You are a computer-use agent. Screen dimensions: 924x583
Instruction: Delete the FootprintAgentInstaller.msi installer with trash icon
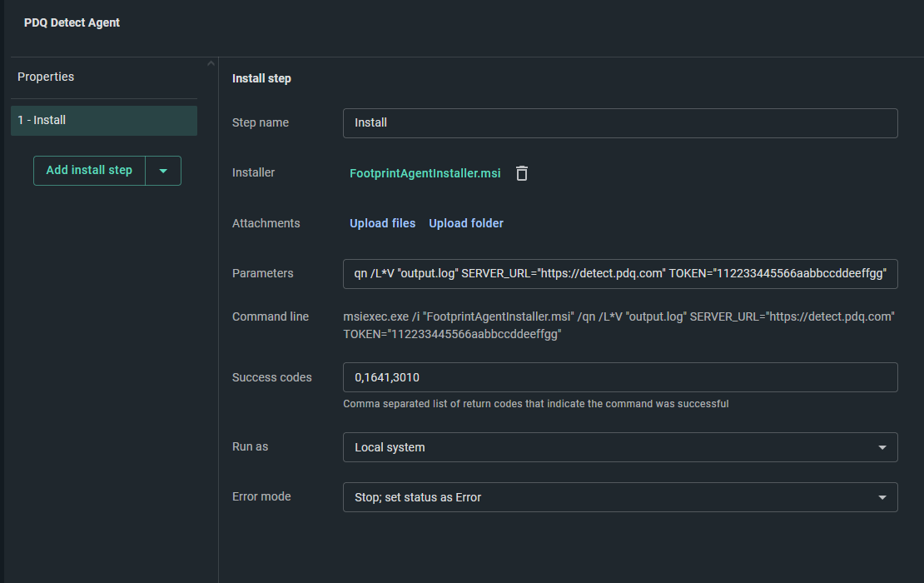click(521, 173)
